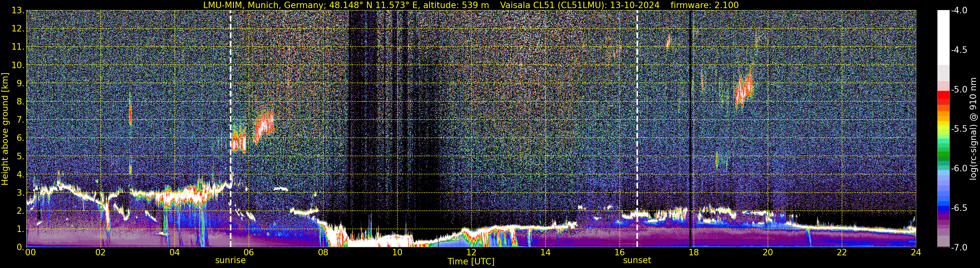
Task: Click the '8.' height axis tick label
Action: coord(20,102)
